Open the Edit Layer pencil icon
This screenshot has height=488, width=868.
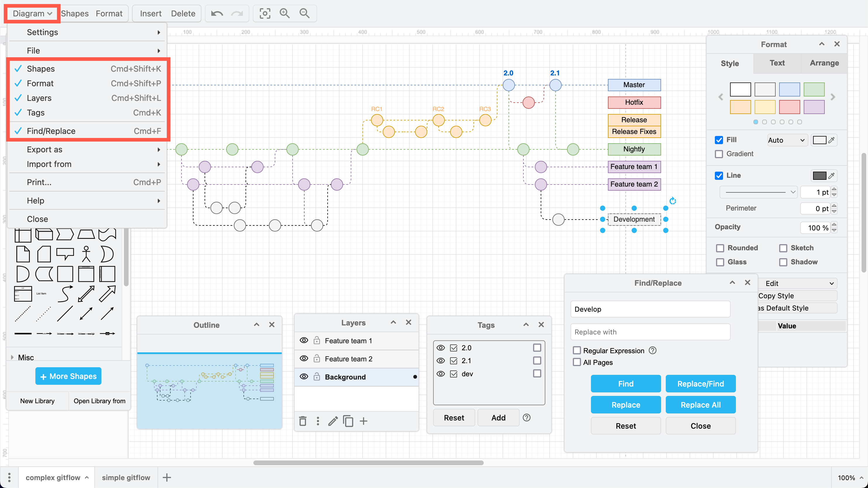(x=333, y=421)
